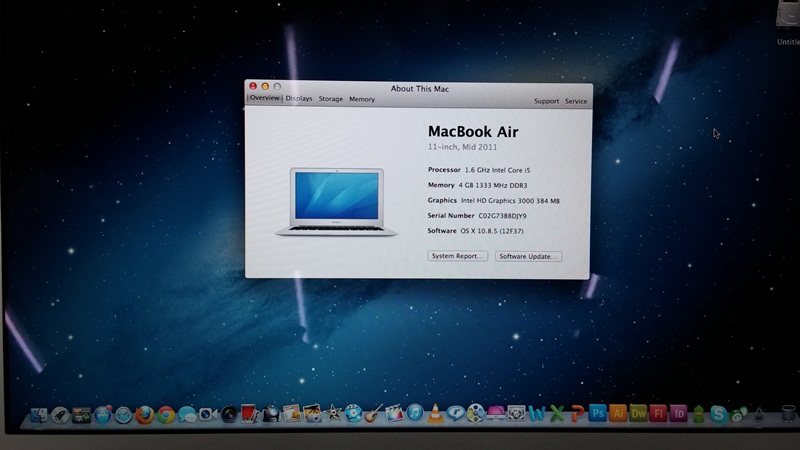Open the Support link
The height and width of the screenshot is (450, 800).
coord(546,101)
